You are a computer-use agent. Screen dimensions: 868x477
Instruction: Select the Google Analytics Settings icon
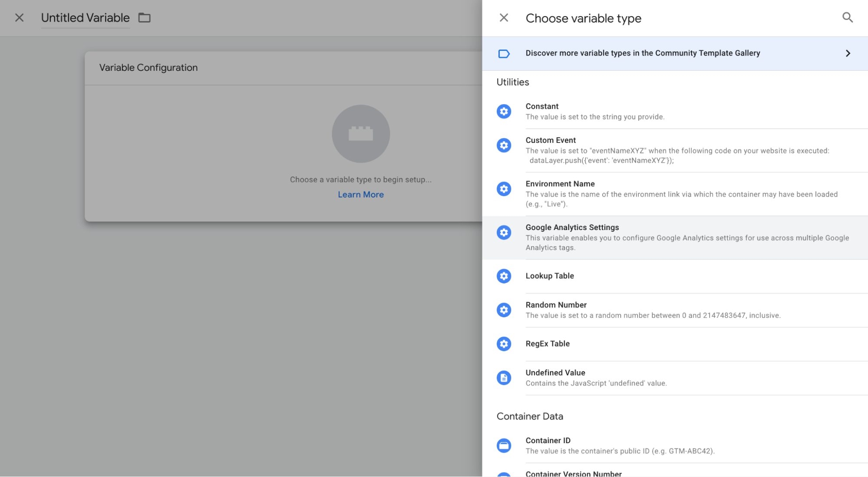point(504,232)
